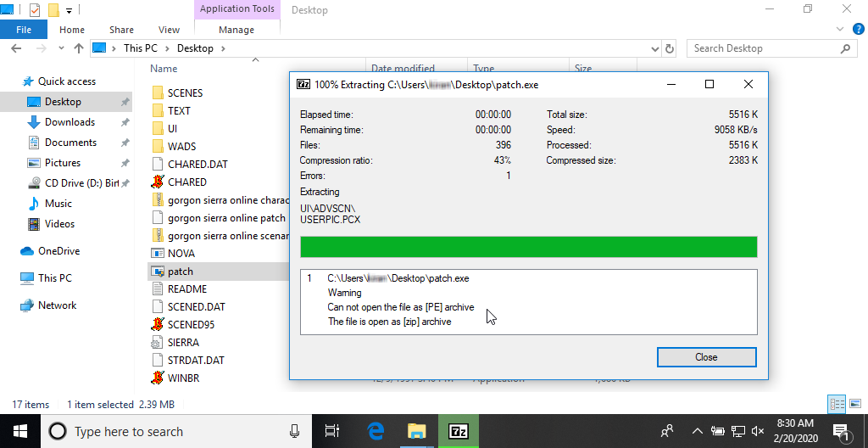The width and height of the screenshot is (868, 448).
Task: Click the 7-Zip taskbar button
Action: (458, 431)
